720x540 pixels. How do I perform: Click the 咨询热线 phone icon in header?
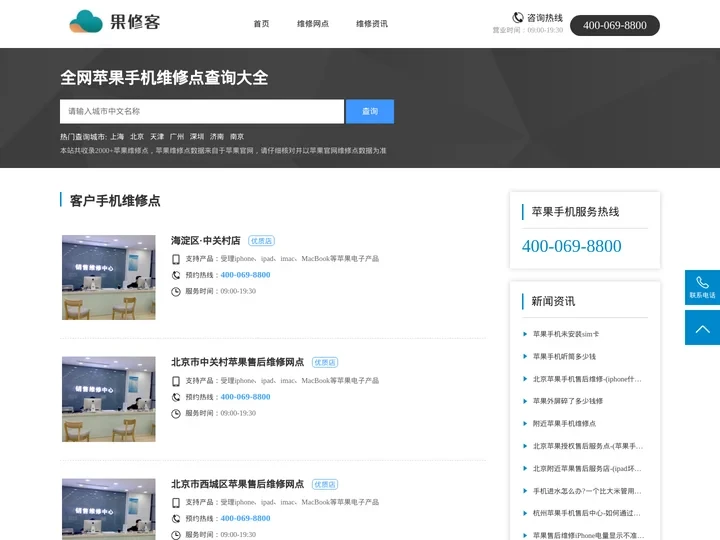point(518,17)
